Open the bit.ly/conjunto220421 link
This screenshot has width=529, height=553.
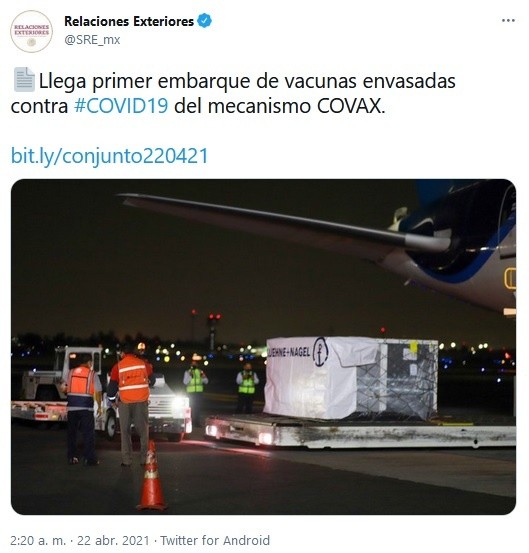(x=110, y=156)
